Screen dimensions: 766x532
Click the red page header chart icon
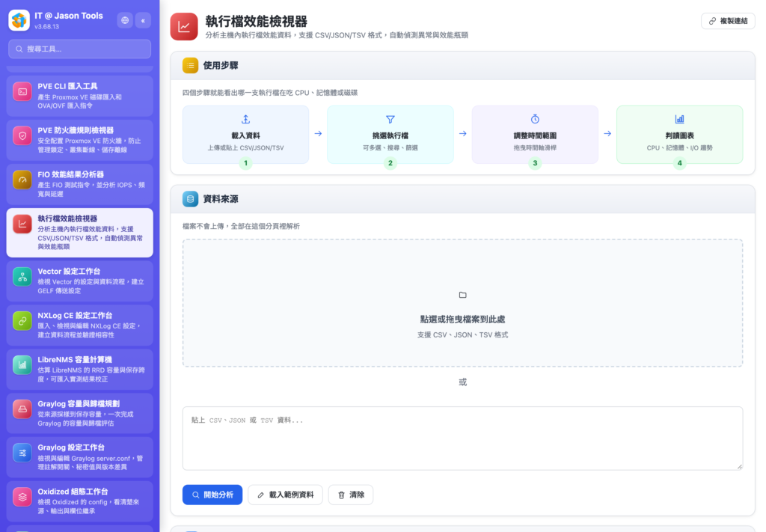184,26
